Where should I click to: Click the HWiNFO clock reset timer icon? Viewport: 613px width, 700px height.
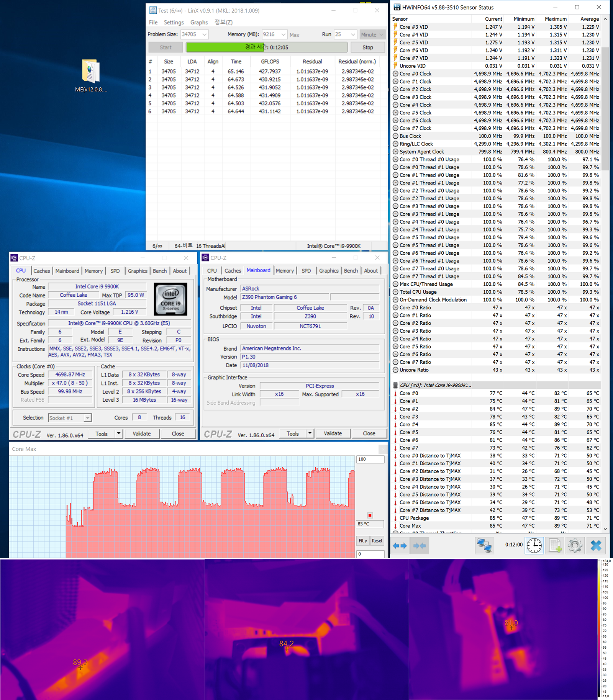534,545
